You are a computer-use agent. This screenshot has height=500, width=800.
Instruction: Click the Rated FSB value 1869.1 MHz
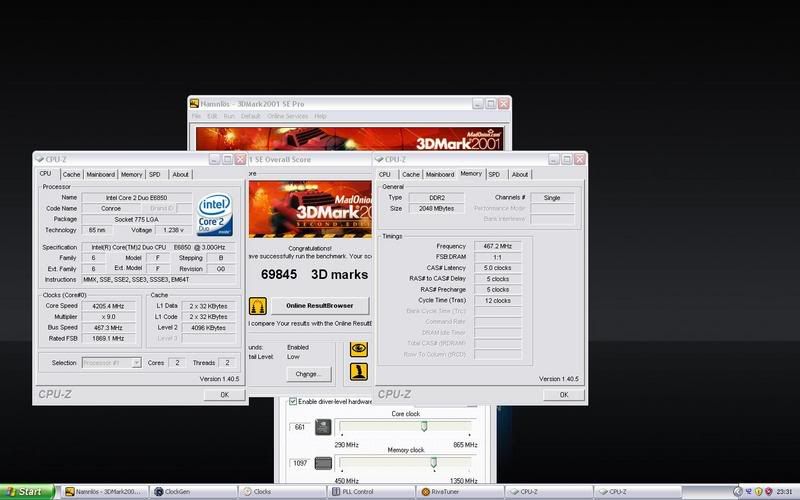point(108,338)
